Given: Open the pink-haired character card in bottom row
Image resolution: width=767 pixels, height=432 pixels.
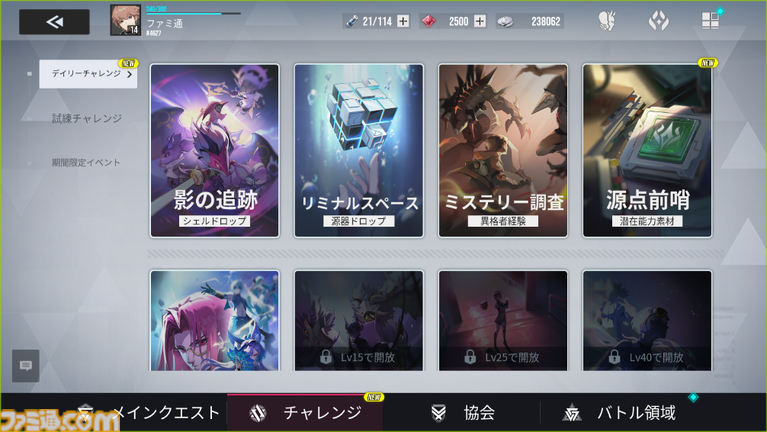Looking at the screenshot, I should pyautogui.click(x=215, y=320).
